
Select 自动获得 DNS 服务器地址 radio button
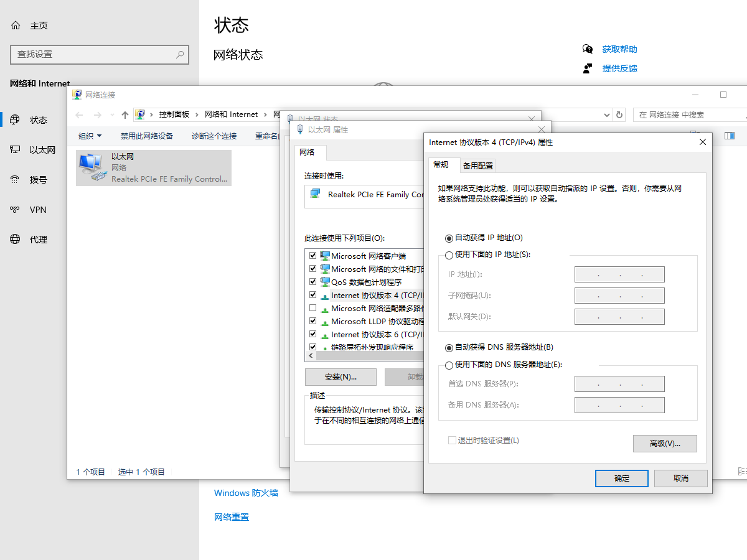tap(449, 348)
